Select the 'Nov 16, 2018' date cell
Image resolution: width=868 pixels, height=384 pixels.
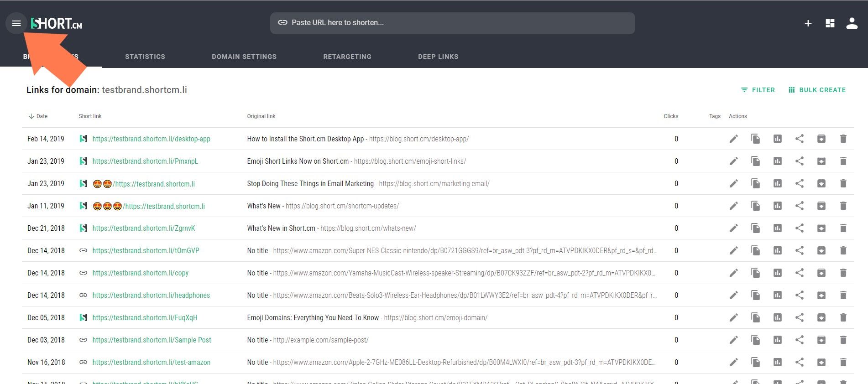[46, 362]
